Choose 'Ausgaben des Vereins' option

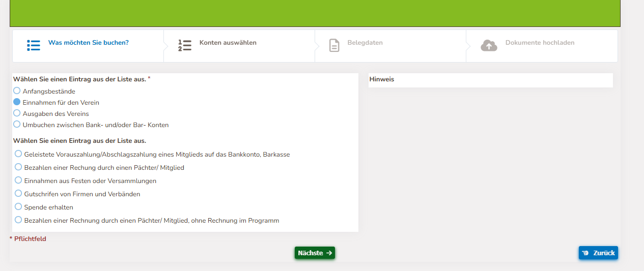point(17,113)
